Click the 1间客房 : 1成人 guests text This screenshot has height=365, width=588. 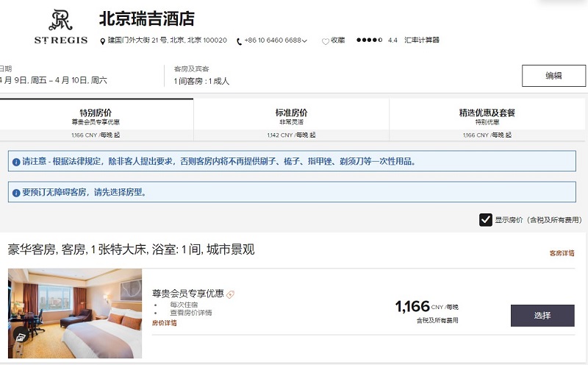[201, 81]
